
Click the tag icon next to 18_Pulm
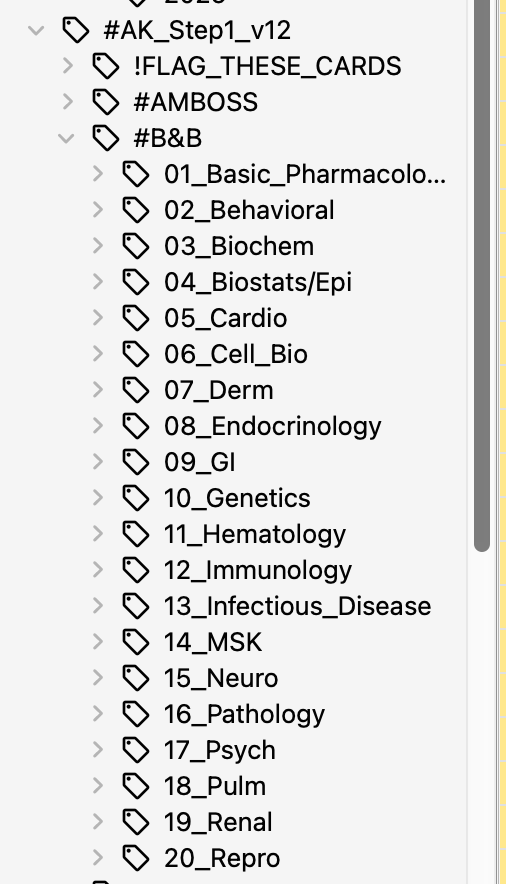click(x=136, y=788)
